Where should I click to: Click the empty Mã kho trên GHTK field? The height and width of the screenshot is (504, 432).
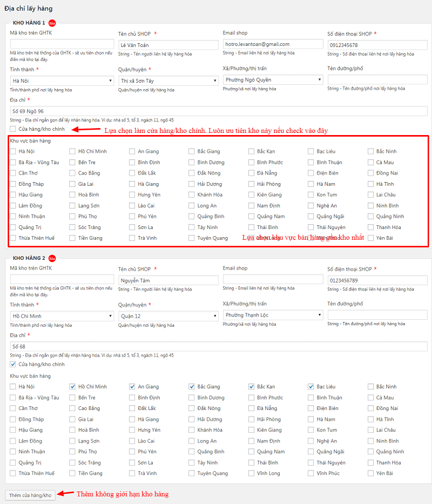click(x=60, y=44)
